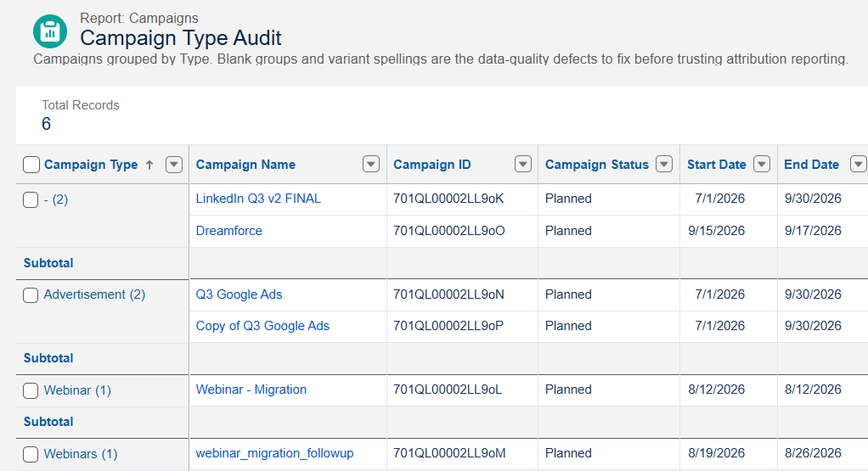Click the blank '- (2)' group label
The width and height of the screenshot is (868, 471).
(56, 199)
